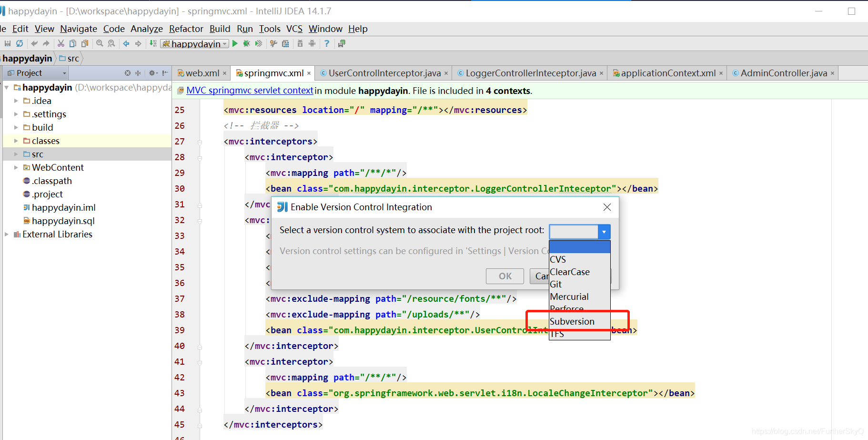Open the Edit menu
Screen dimensions: 868x440
[x=20, y=29]
